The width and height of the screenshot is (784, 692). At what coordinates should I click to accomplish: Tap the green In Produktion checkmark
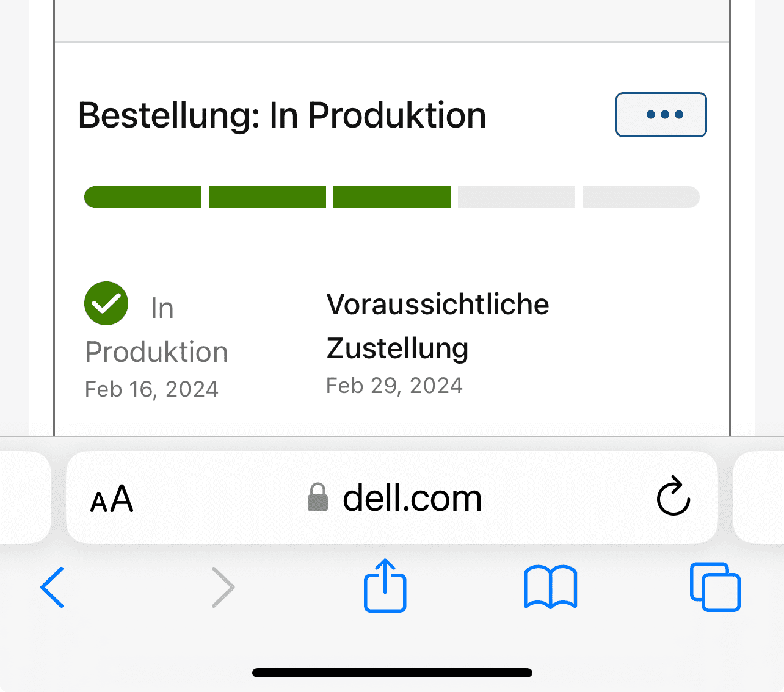click(106, 303)
